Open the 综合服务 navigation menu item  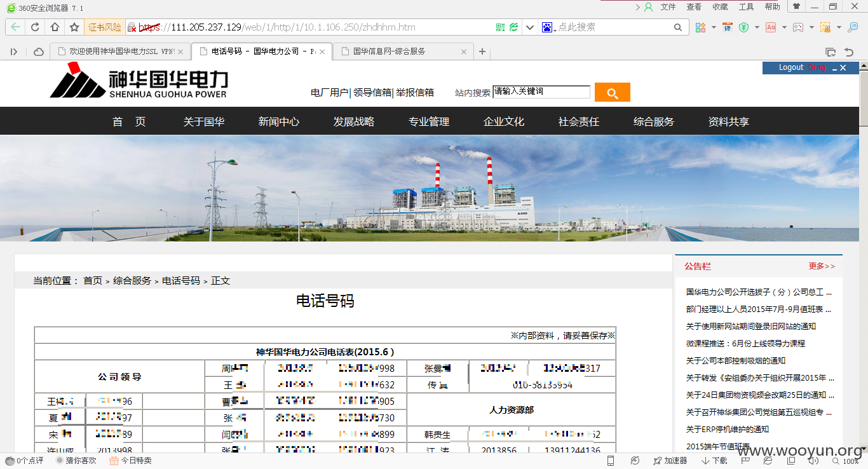coord(654,121)
